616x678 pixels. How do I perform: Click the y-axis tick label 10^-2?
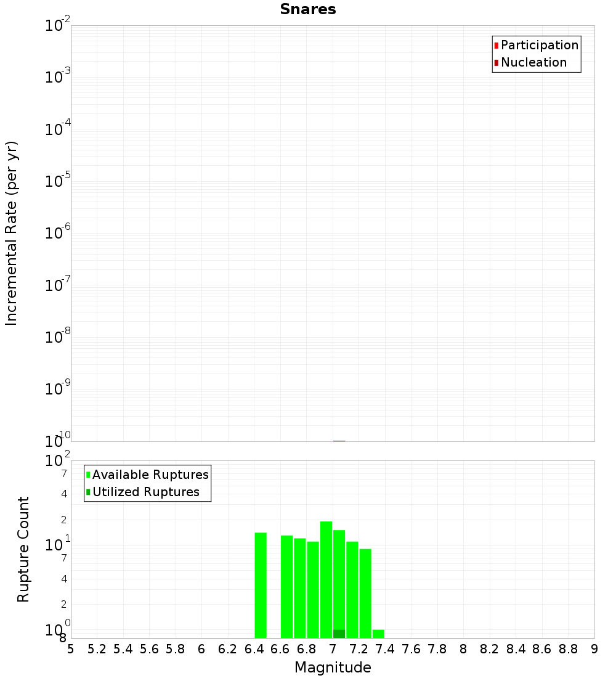57,24
